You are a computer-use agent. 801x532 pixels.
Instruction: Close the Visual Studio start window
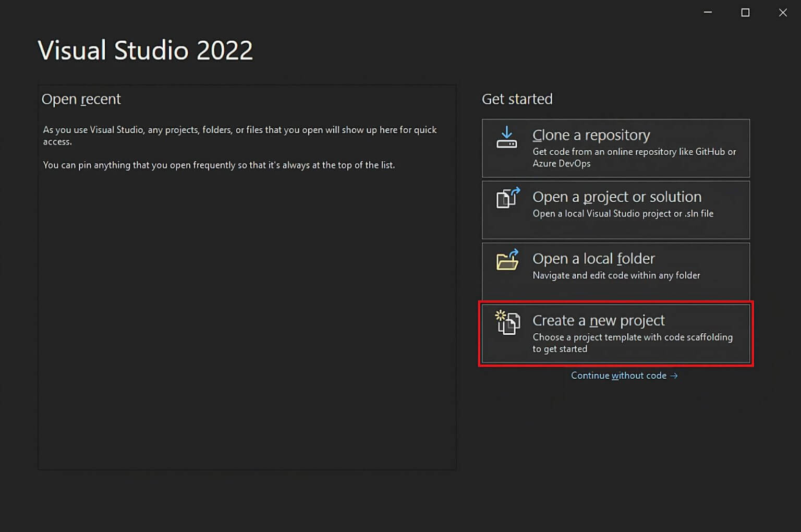click(783, 12)
